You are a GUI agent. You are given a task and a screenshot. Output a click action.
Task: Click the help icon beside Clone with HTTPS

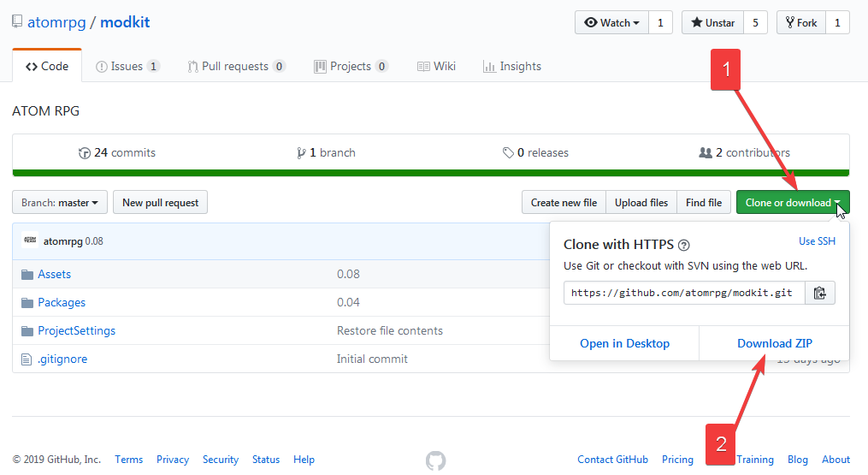click(x=684, y=246)
